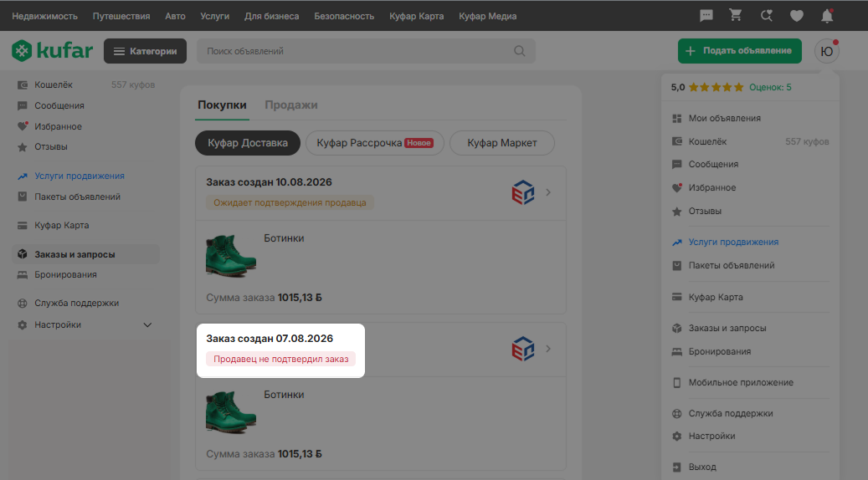The width and height of the screenshot is (868, 480).
Task: Click the search magnifier icon
Action: 519,51
